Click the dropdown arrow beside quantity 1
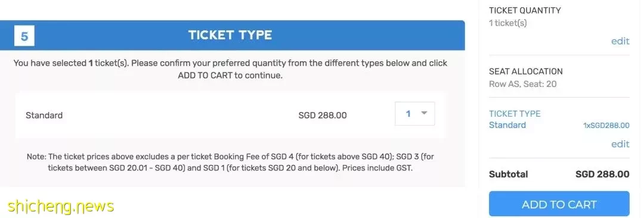Image resolution: width=644 pixels, height=218 pixels. (425, 113)
